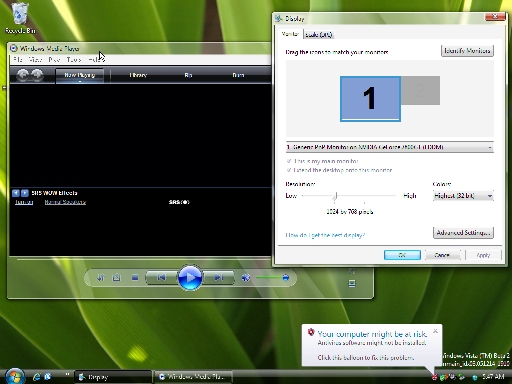Open the Colors 'Highest (32 bit)' dropdown
Image resolution: width=512 pixels, height=384 pixels.
coord(463,196)
